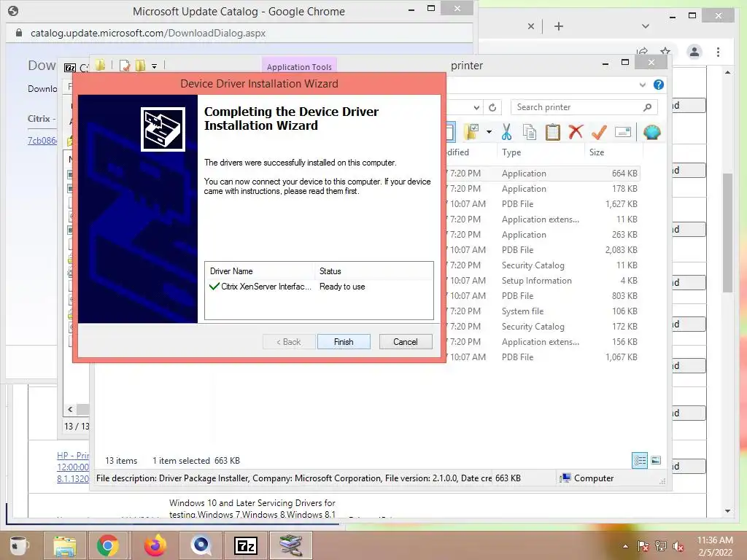Click the Search printer input field

point(584,107)
